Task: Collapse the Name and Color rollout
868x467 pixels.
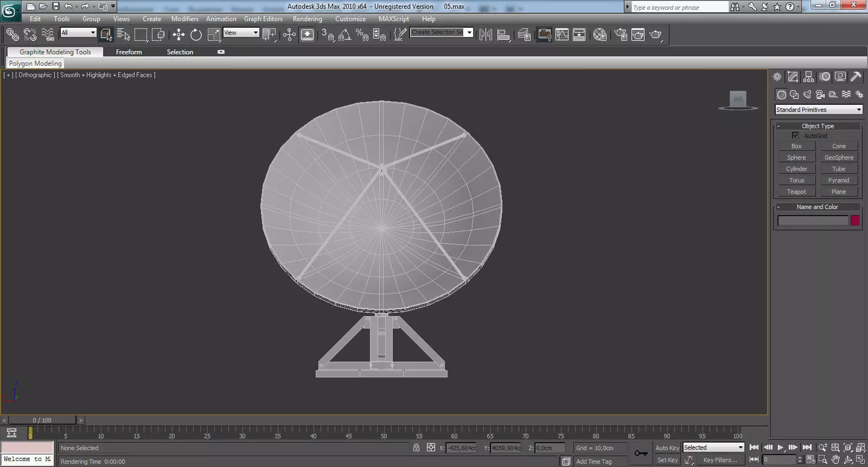Action: coord(818,207)
